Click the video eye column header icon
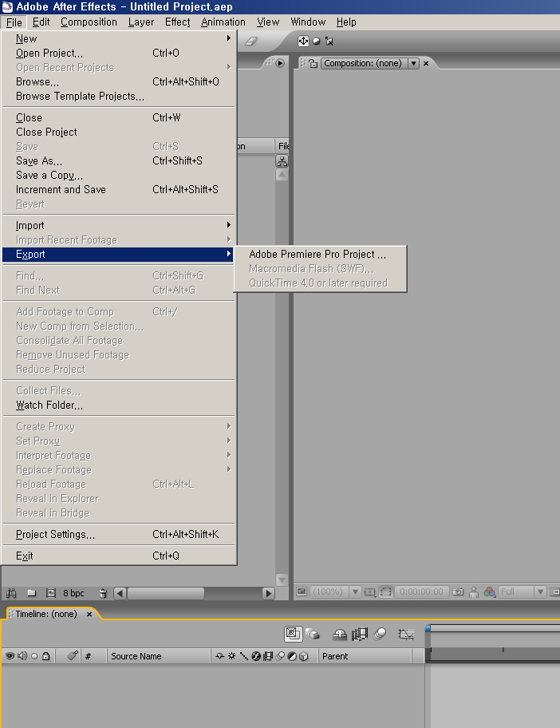Viewport: 560px width, 728px height. coord(10,656)
